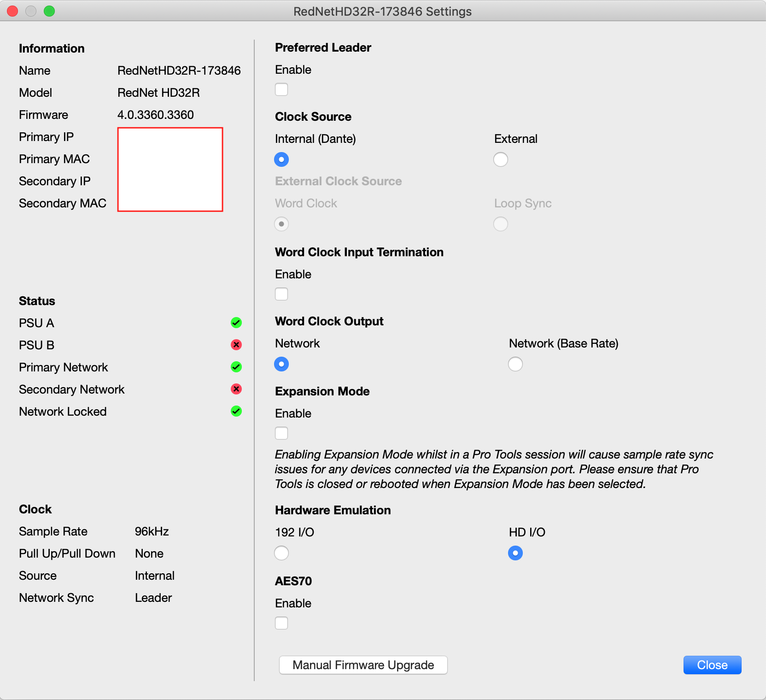Click model value RedNet HD32R
766x700 pixels.
[x=159, y=93]
